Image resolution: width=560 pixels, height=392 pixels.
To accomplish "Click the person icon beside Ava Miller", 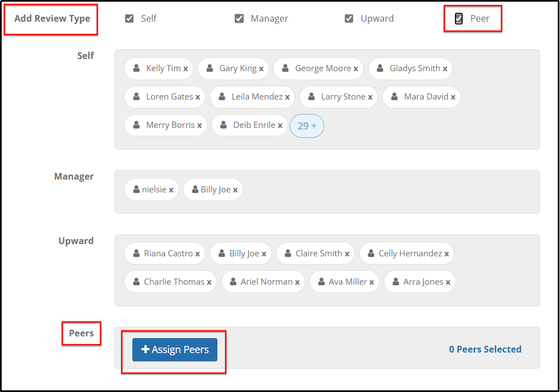I will 321,282.
